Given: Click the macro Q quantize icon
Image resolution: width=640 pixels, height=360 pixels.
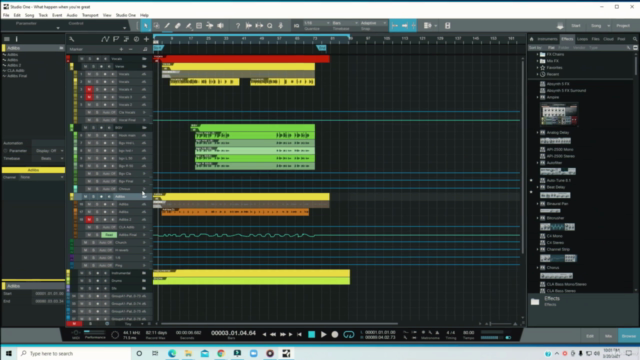Looking at the screenshot, I should (x=270, y=26).
